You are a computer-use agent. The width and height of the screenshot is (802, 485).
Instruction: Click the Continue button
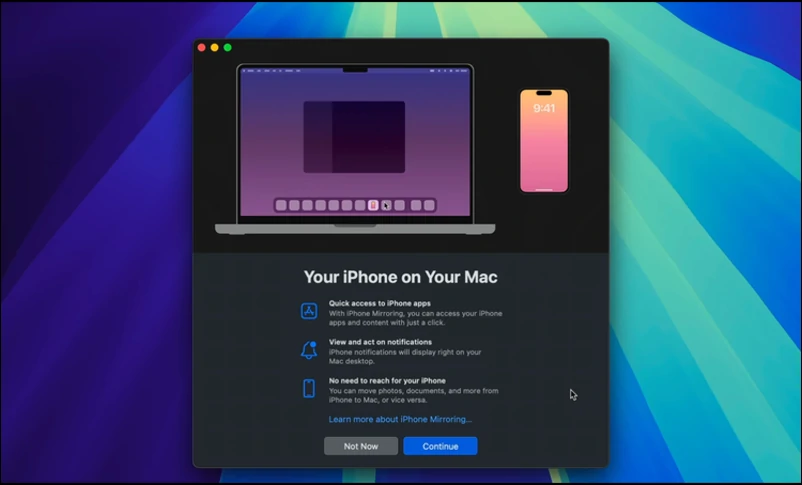440,446
